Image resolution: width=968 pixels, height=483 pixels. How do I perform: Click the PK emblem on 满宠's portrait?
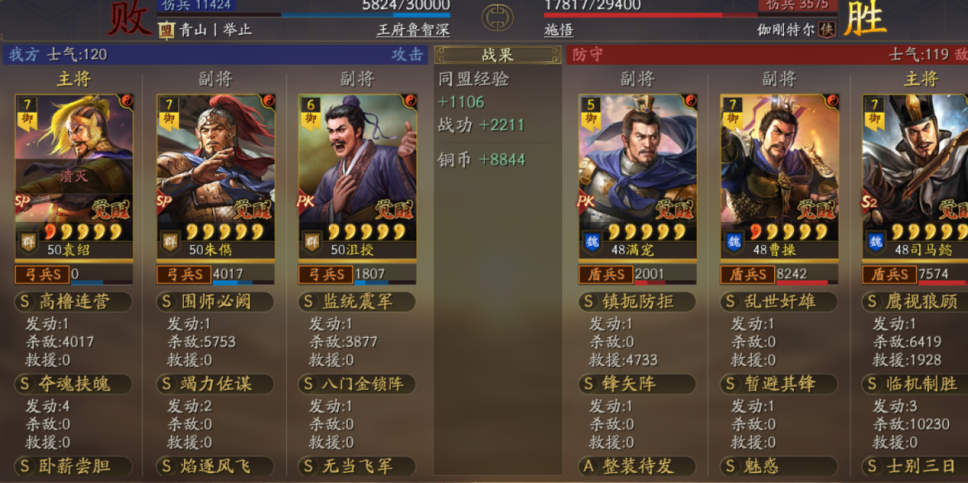[586, 202]
